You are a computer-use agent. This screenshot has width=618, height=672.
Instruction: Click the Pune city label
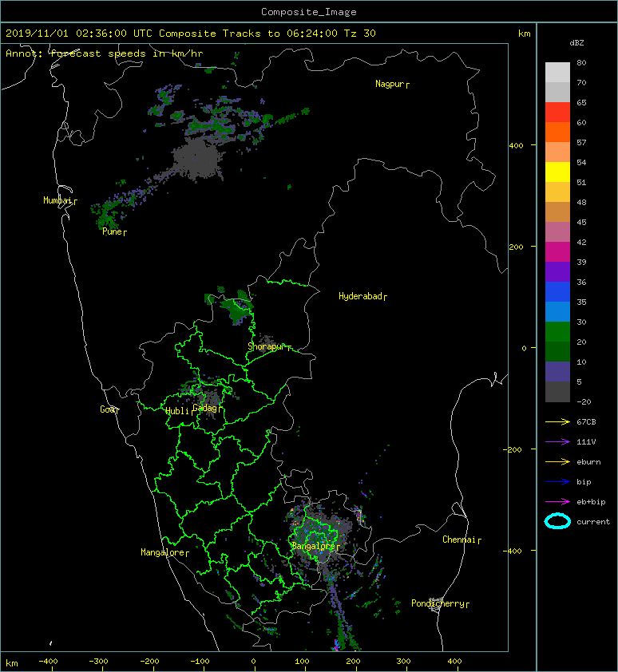coord(114,232)
